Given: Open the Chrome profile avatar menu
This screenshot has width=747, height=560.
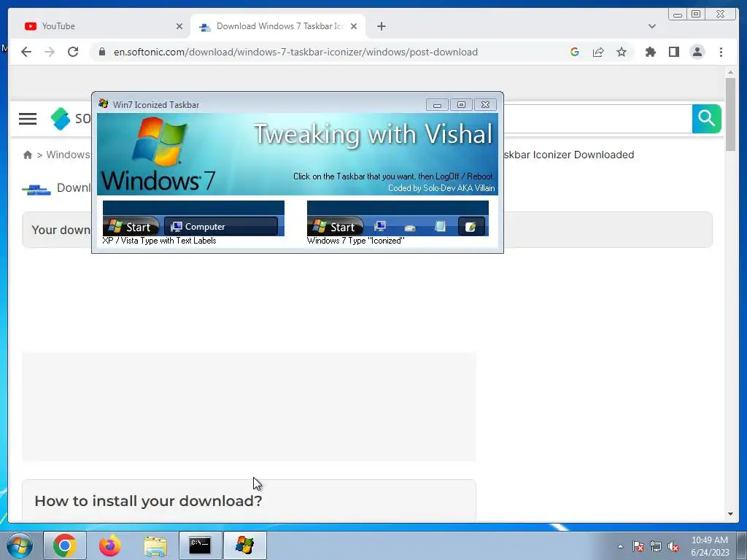Looking at the screenshot, I should [x=697, y=52].
